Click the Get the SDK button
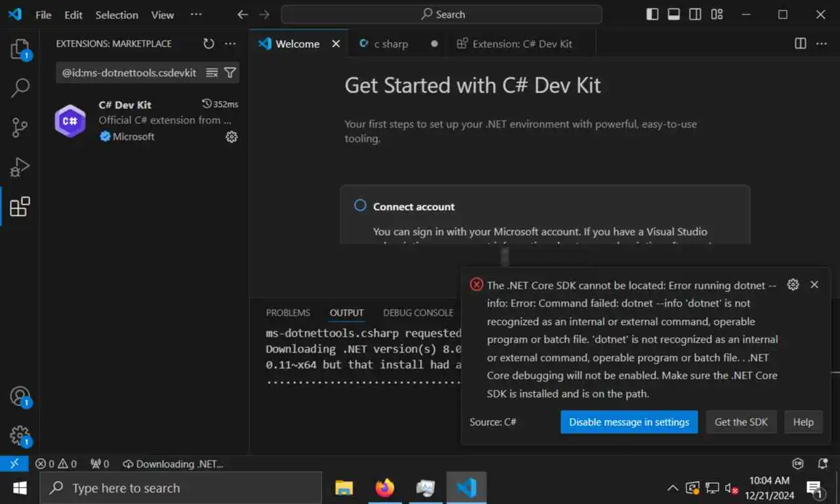 741,422
